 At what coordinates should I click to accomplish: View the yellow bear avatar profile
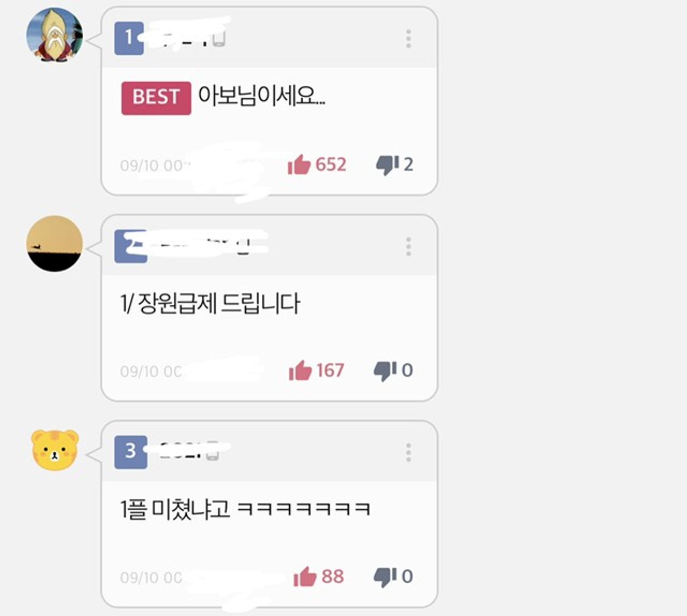click(x=55, y=450)
